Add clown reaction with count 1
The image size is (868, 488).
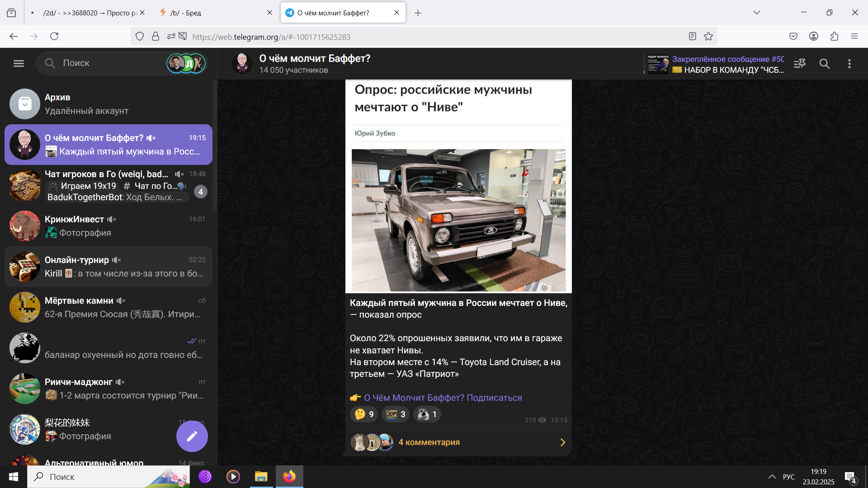point(427,414)
